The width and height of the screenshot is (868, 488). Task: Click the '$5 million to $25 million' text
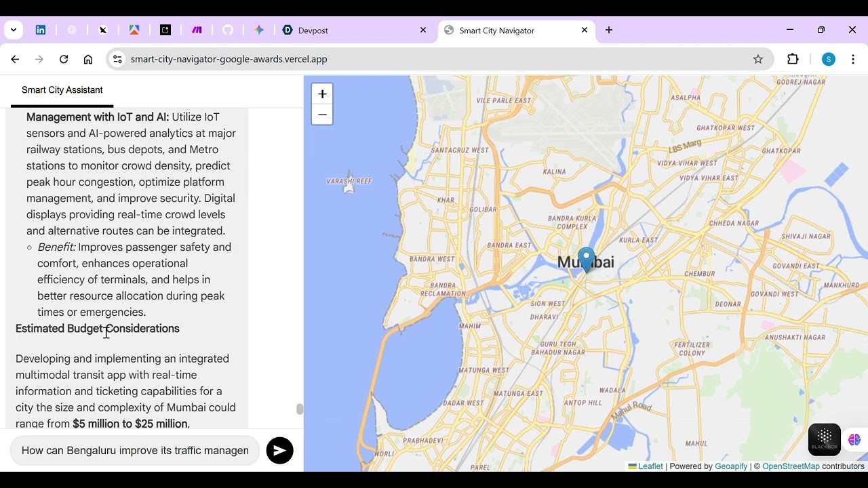tap(130, 424)
